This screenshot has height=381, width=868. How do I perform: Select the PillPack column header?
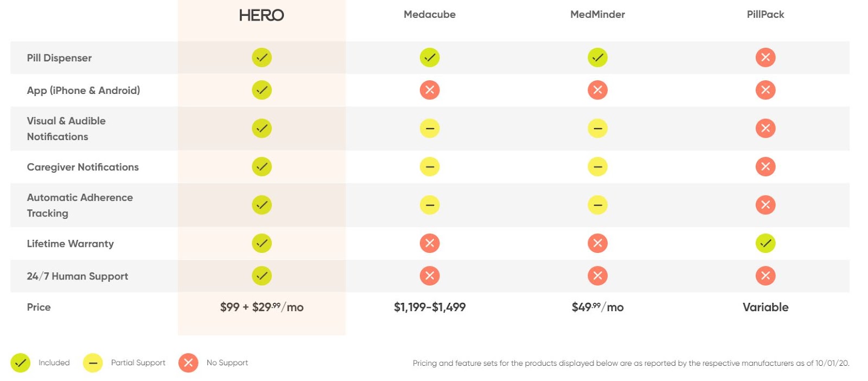[765, 15]
